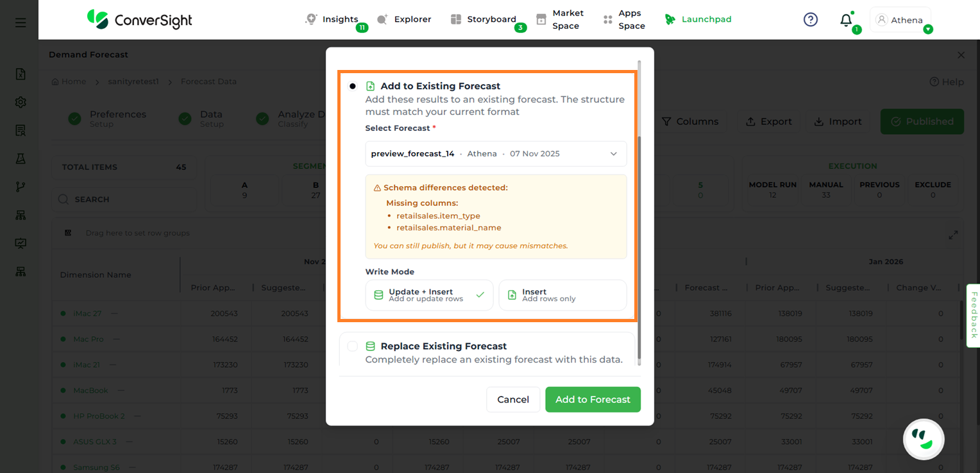
Task: Click the Add to Forecast button
Action: tap(593, 399)
